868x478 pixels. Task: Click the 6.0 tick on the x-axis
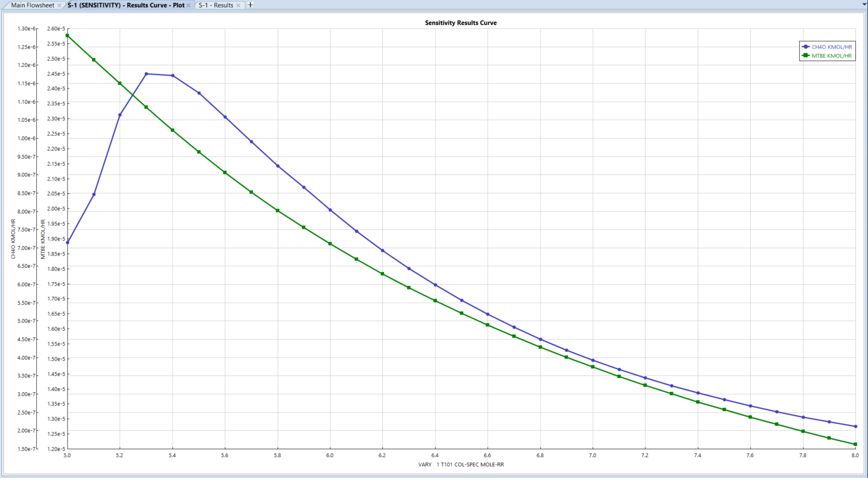pos(330,455)
